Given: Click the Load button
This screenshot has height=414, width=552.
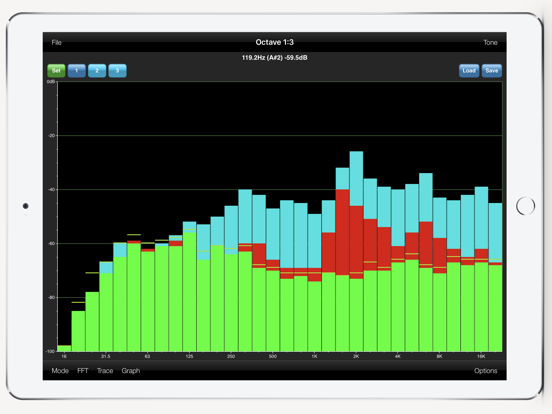Looking at the screenshot, I should pos(469,71).
